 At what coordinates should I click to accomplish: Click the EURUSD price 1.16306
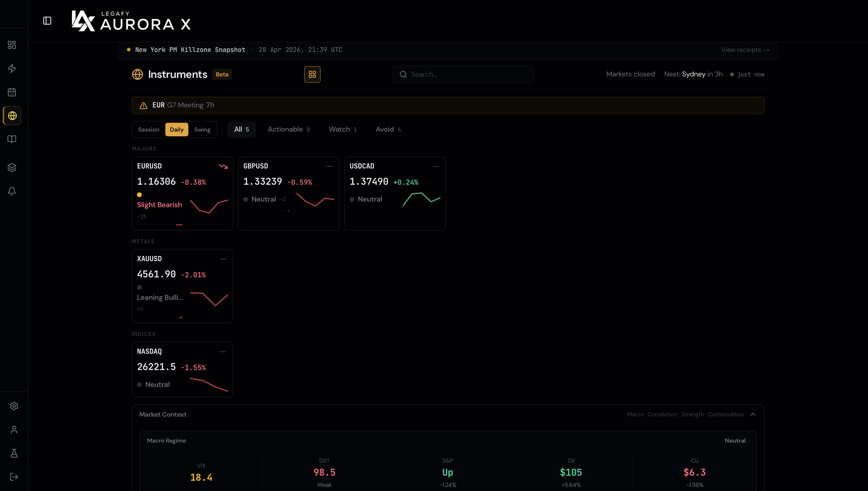[156, 182]
